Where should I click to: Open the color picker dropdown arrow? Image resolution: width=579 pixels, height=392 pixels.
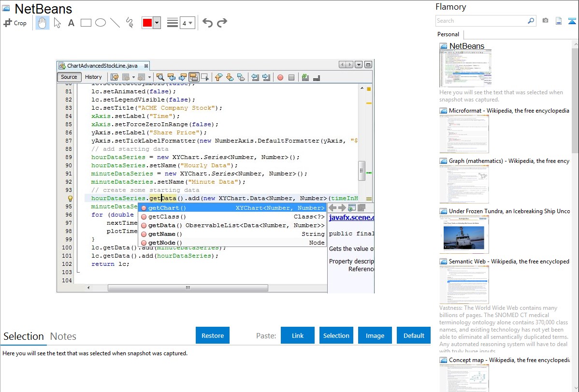click(x=157, y=23)
